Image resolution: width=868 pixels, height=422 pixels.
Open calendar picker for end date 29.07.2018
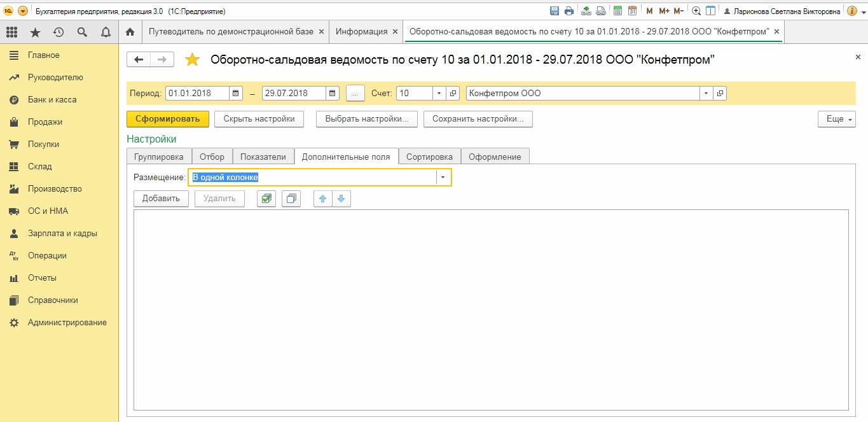click(333, 93)
